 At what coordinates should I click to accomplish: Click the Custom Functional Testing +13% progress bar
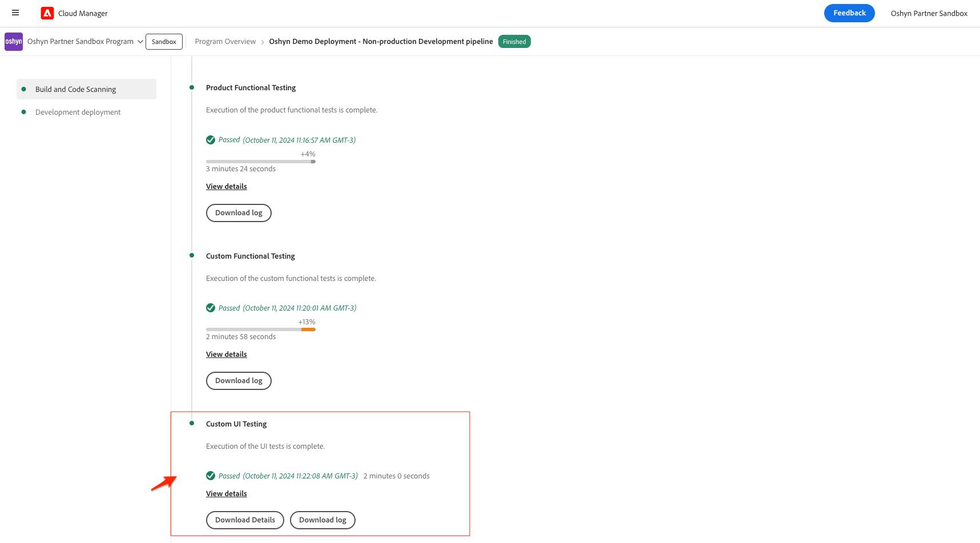click(261, 329)
